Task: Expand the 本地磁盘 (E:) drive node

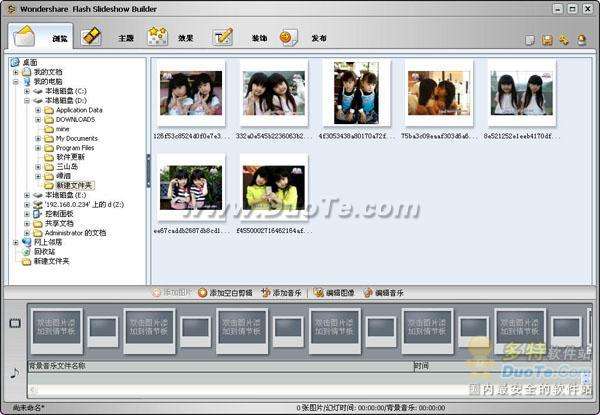Action: point(27,195)
